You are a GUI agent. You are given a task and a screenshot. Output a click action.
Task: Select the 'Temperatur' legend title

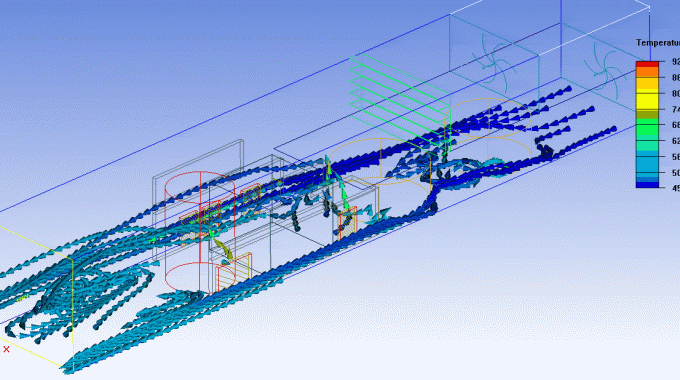(658, 43)
